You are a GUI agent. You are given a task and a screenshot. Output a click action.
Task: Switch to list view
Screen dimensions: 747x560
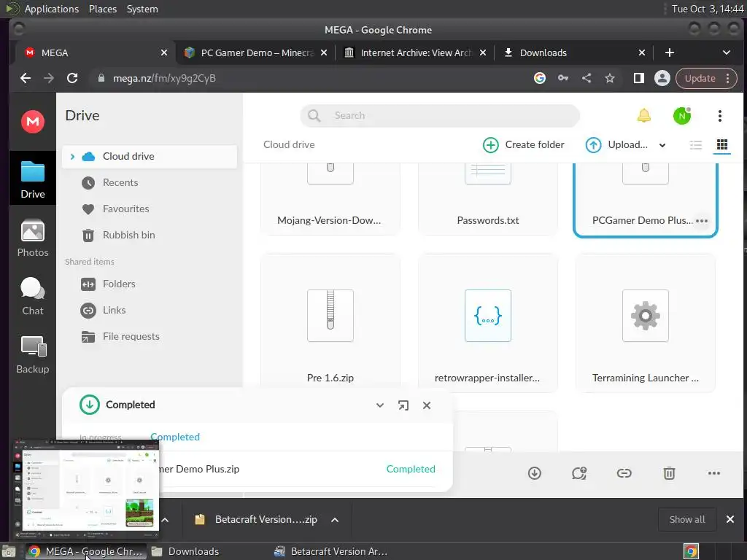[x=695, y=145]
